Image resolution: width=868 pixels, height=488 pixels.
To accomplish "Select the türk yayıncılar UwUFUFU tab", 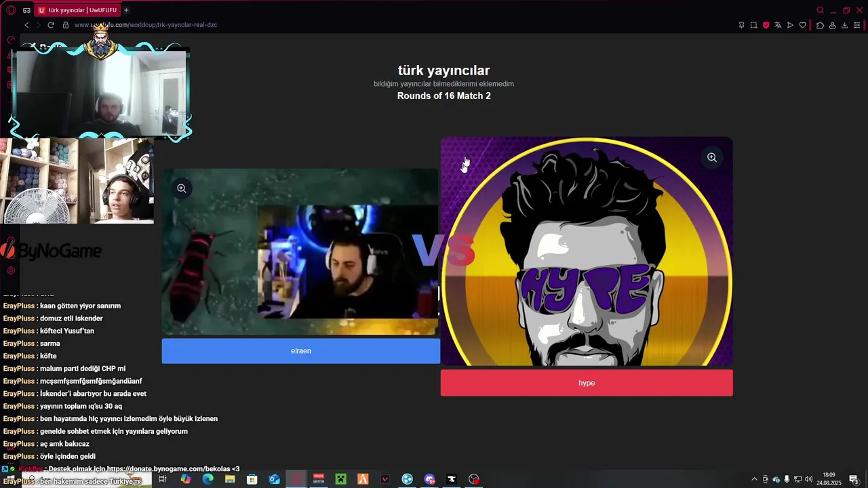I will click(x=77, y=10).
